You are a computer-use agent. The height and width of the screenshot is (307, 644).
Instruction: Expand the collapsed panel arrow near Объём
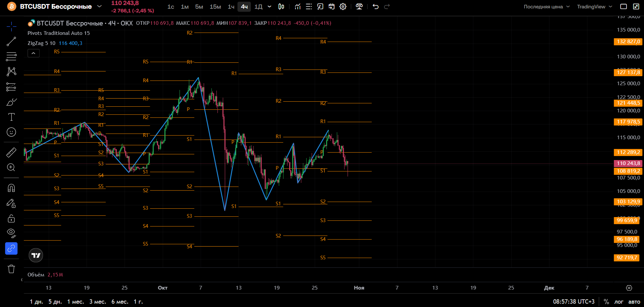22,280
